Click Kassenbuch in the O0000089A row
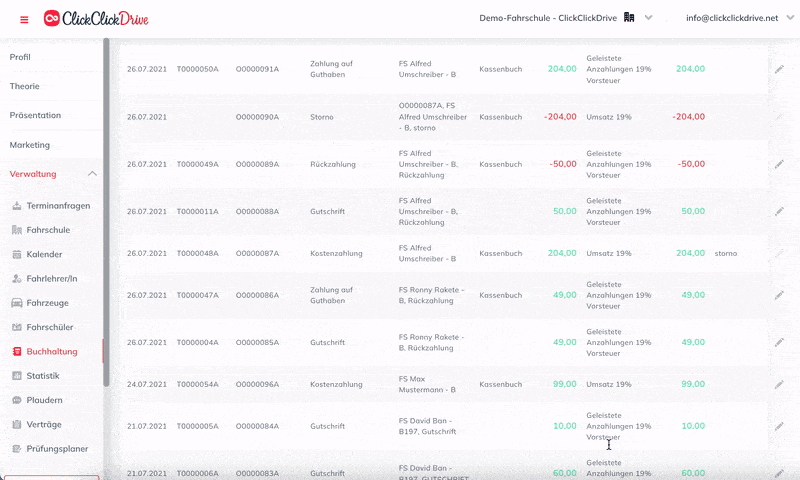The width and height of the screenshot is (800, 480). (501, 164)
